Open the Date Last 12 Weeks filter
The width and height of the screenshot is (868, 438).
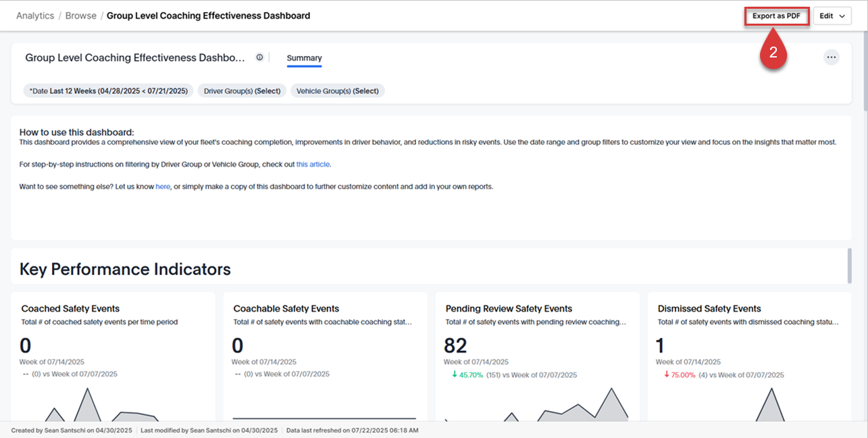(107, 91)
